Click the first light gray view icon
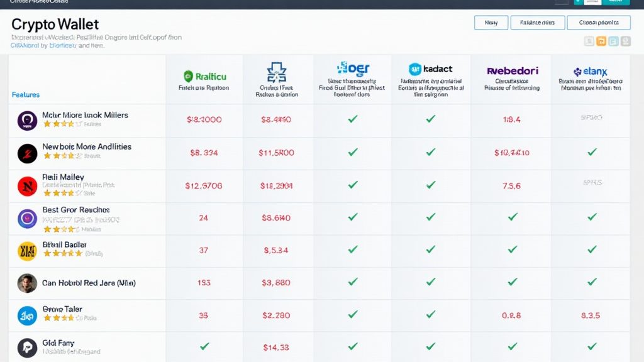 click(x=589, y=41)
